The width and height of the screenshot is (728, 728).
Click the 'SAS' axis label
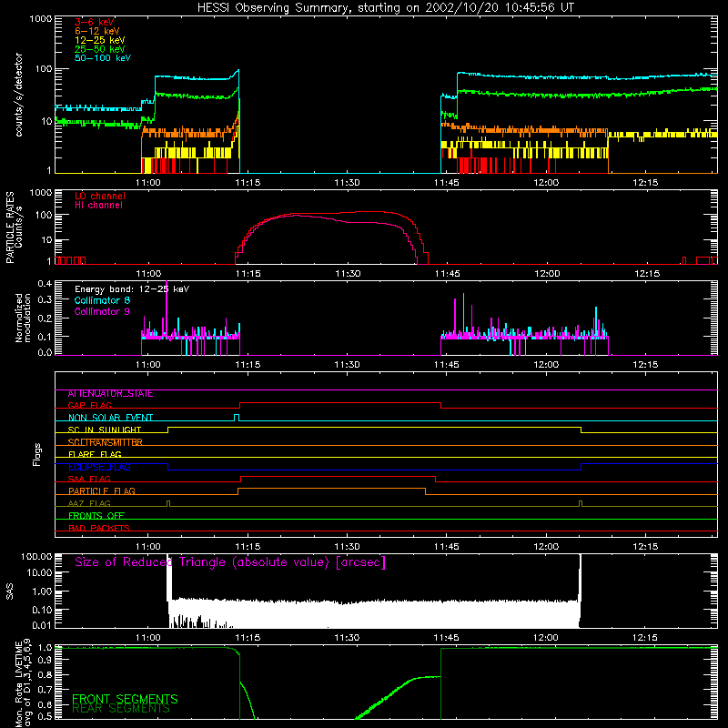click(x=10, y=591)
